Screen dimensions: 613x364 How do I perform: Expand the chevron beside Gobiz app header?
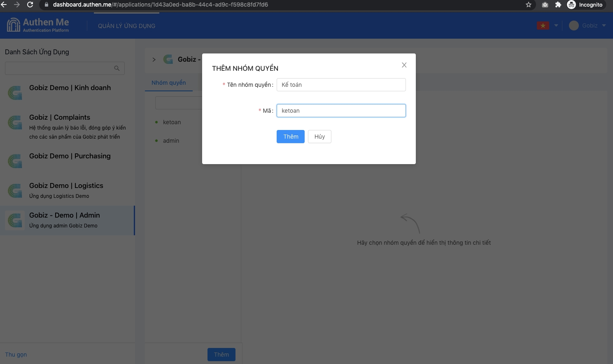tap(154, 60)
